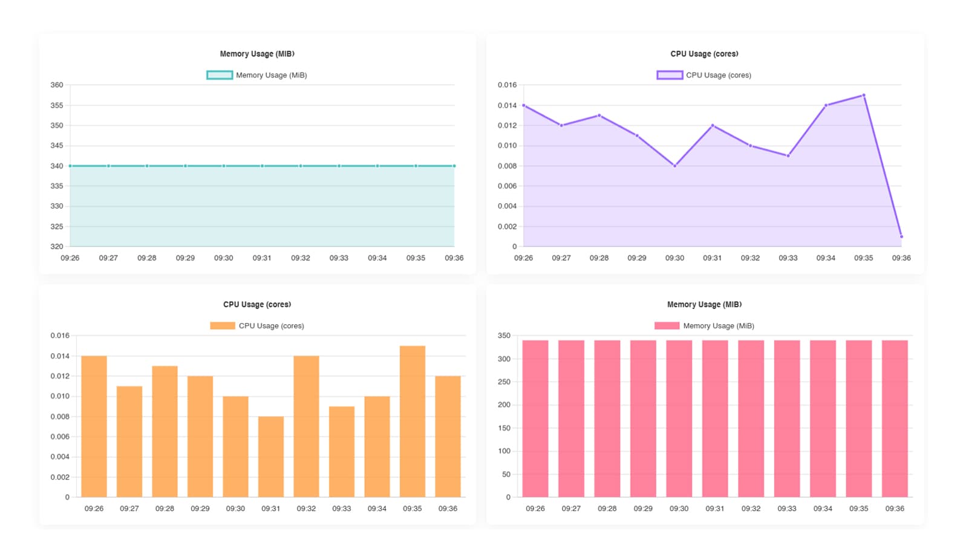Viewport: 960px width, 560px height.
Task: Click the orange CPU bar at 09:26
Action: (x=94, y=426)
